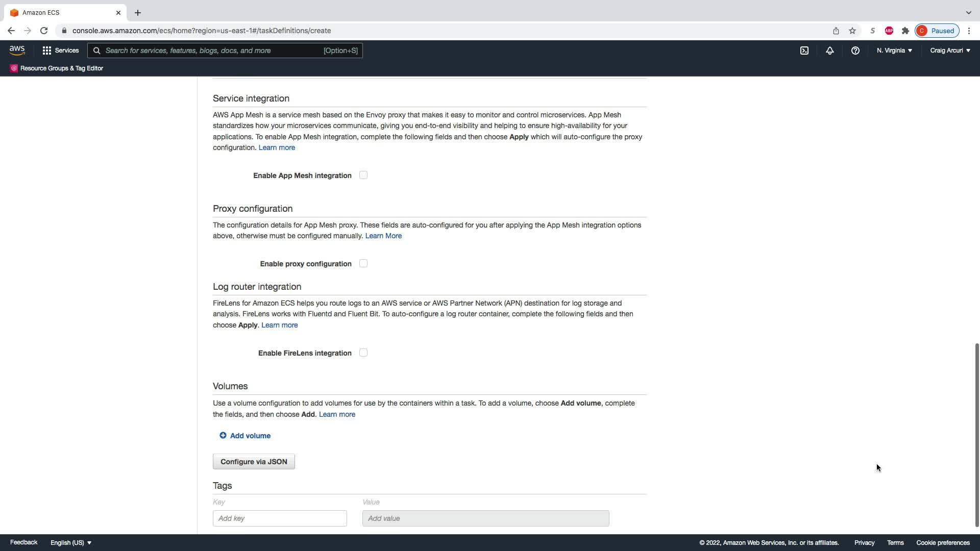This screenshot has height=551, width=980.
Task: Bookmark page with star icon
Action: click(x=852, y=31)
